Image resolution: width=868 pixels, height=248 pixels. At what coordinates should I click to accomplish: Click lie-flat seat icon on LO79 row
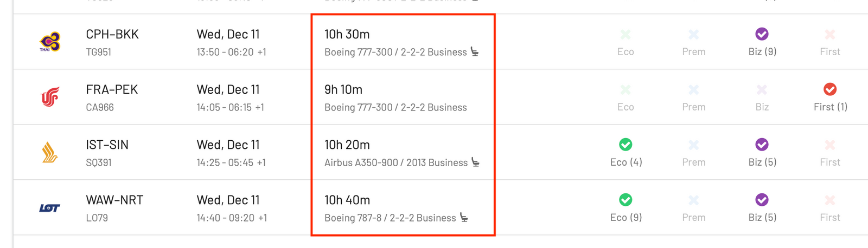(x=464, y=218)
